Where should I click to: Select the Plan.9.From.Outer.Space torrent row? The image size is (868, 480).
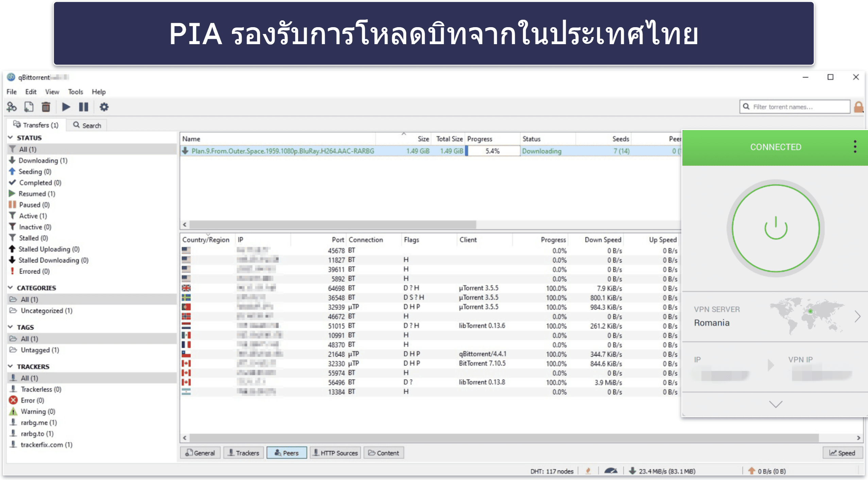click(x=431, y=151)
